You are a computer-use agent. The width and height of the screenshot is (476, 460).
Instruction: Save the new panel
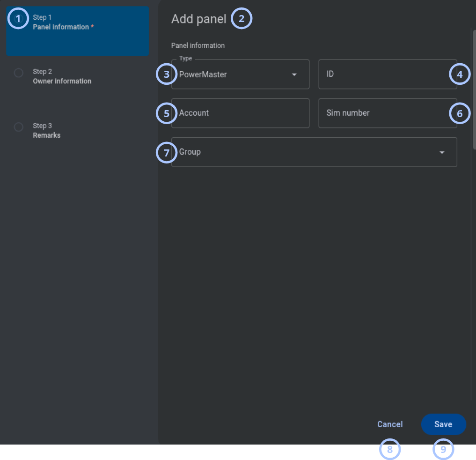(x=443, y=424)
